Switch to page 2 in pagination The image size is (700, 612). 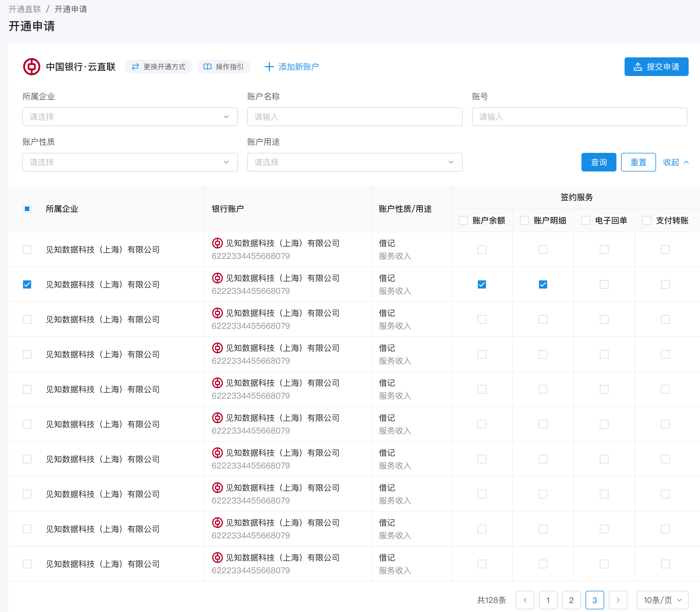(571, 600)
